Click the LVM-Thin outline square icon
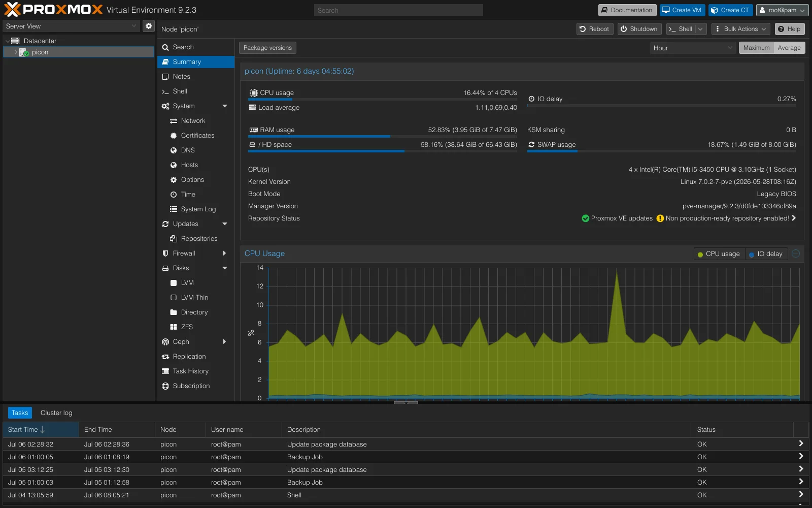This screenshot has width=812, height=508. (x=174, y=298)
